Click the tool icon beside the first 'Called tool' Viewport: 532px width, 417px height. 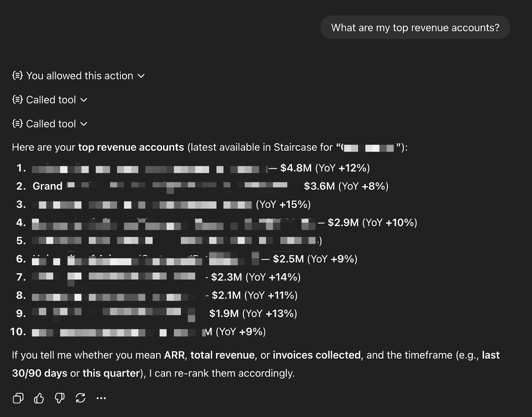tap(17, 100)
